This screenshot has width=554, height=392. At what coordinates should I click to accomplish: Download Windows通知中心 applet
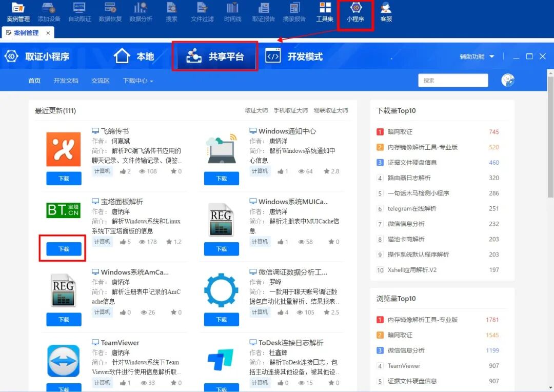coord(222,179)
